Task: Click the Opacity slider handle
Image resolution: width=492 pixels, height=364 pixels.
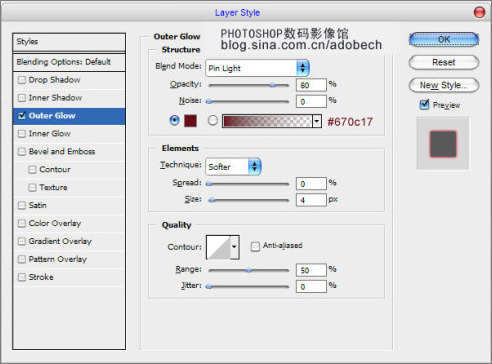Action: [273, 85]
